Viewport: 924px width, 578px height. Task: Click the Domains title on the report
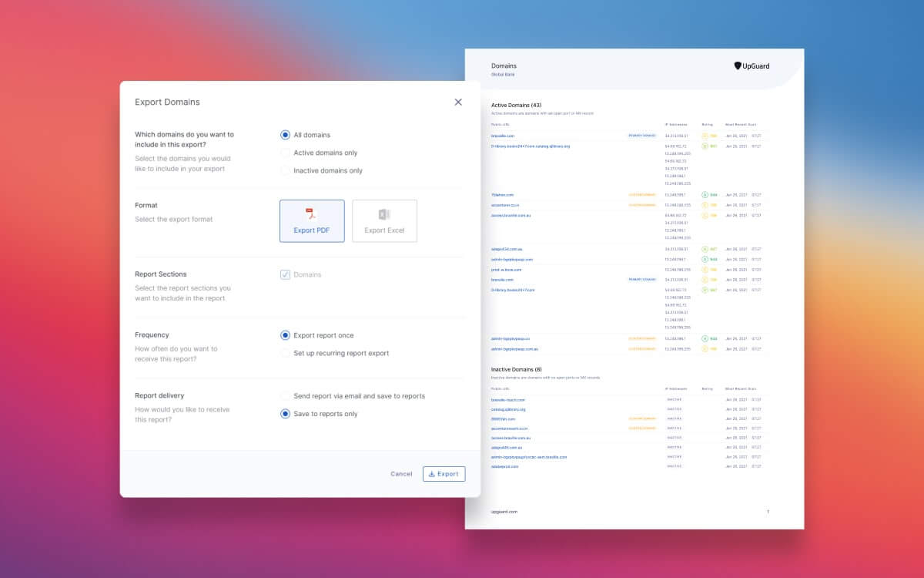[504, 66]
